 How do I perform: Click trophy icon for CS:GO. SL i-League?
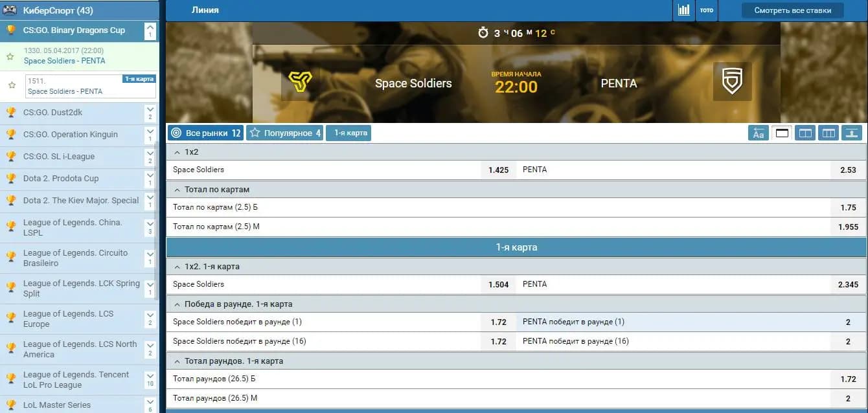pyautogui.click(x=11, y=157)
